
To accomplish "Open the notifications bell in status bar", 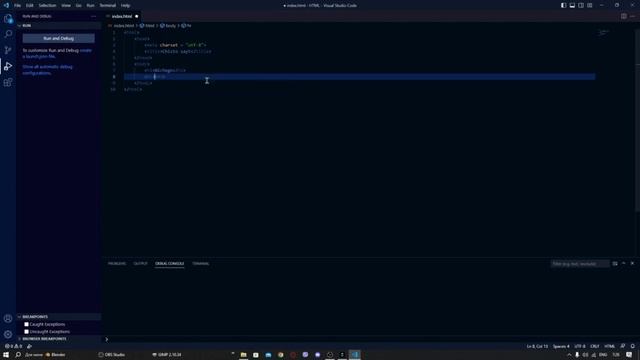I will pos(632,346).
